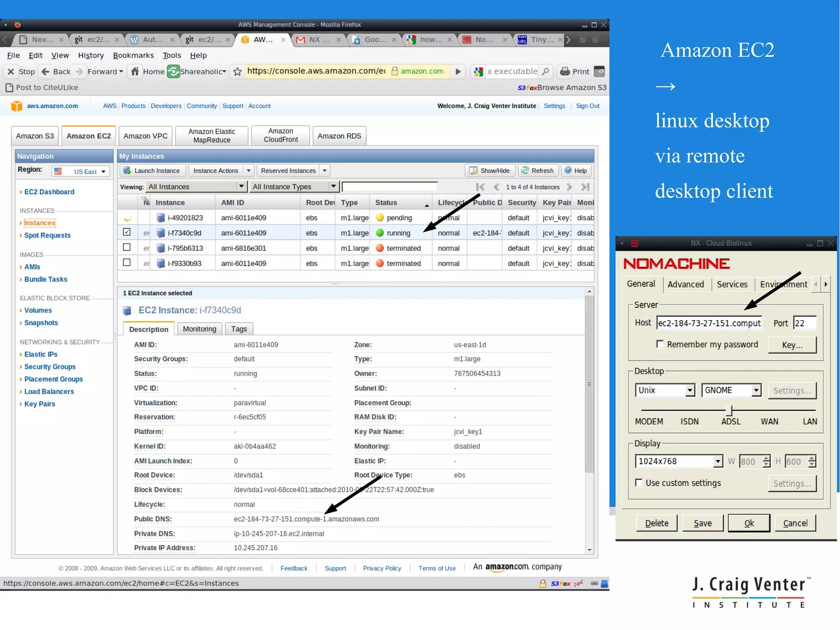Open the Region US East dropdown
Viewport: 840px width, 630px height.
[x=81, y=172]
